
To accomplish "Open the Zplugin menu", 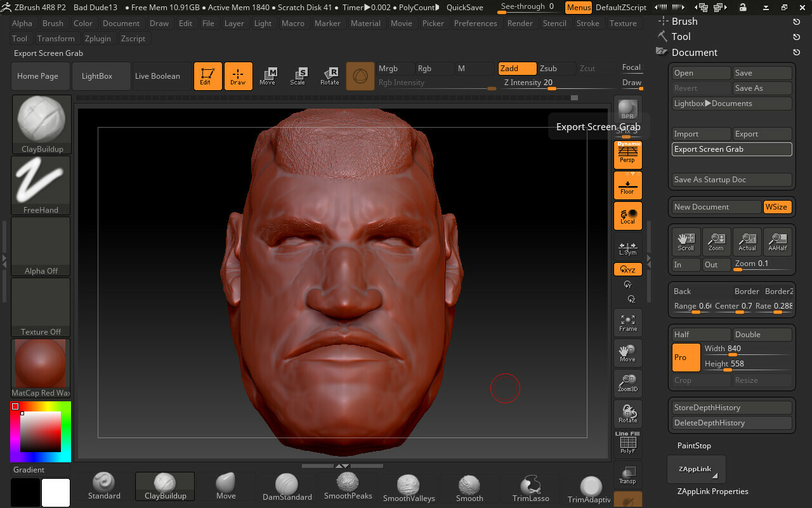I will click(98, 38).
